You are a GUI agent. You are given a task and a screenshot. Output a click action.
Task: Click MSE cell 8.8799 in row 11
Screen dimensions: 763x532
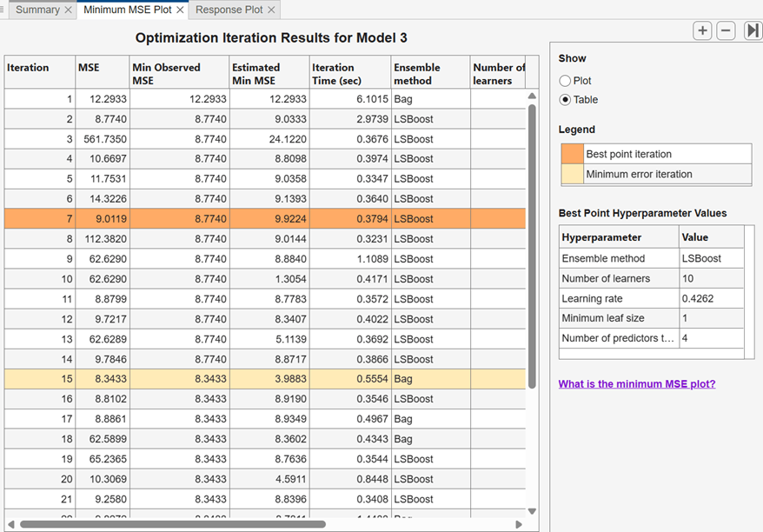[x=103, y=299]
